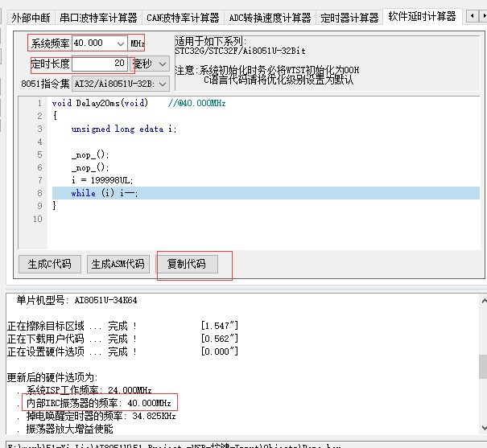Screen dimensions: 487x448
Task: Click the line 'i = 199998UL;'
Action: pos(102,180)
